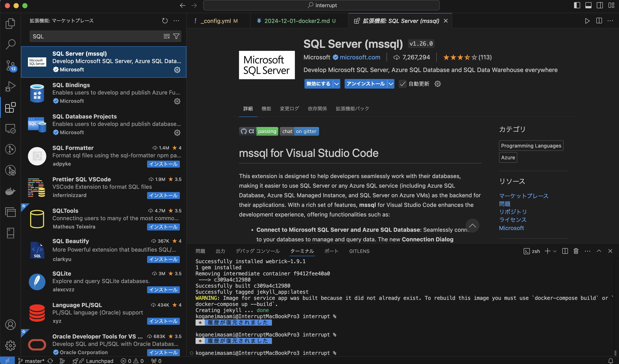Viewport: 619px width, 364px height.
Task: Open gear settings for SQL Bindings extension
Action: coord(177,101)
